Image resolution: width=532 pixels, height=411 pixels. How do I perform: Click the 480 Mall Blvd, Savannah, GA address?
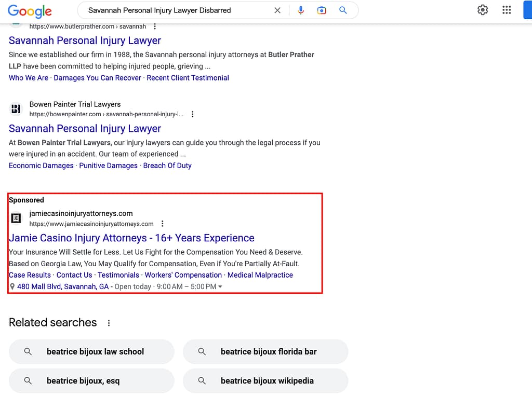pos(63,286)
